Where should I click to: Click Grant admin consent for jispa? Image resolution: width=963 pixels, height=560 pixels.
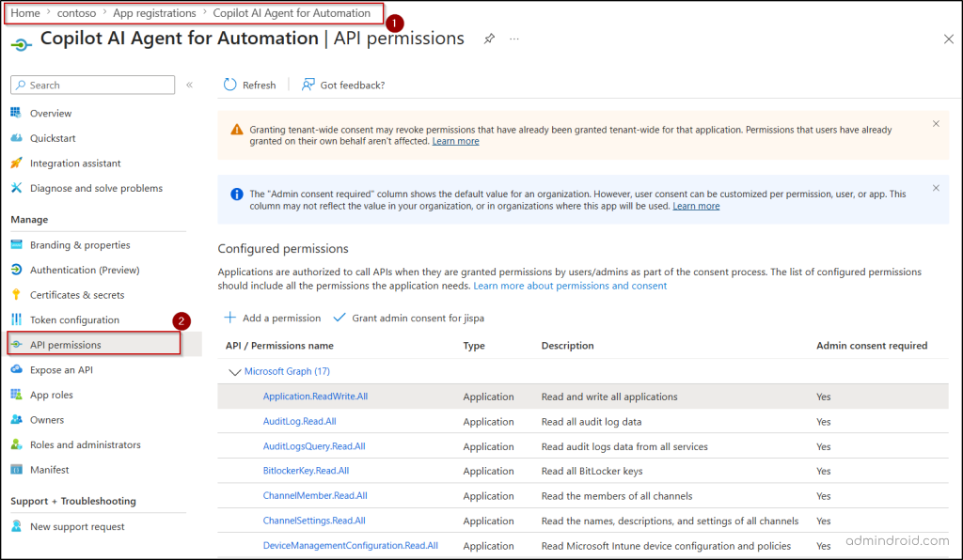pos(408,318)
